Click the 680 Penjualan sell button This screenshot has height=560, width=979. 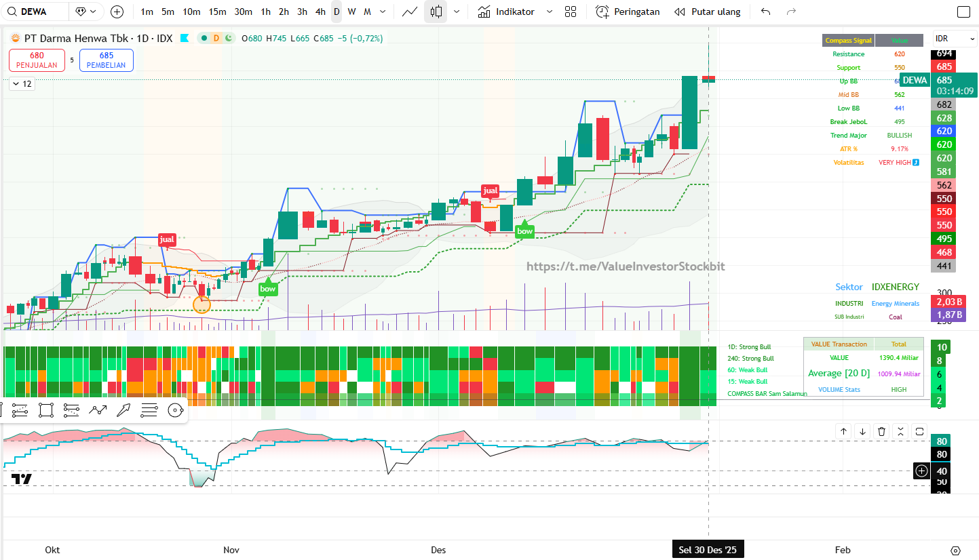tap(37, 60)
